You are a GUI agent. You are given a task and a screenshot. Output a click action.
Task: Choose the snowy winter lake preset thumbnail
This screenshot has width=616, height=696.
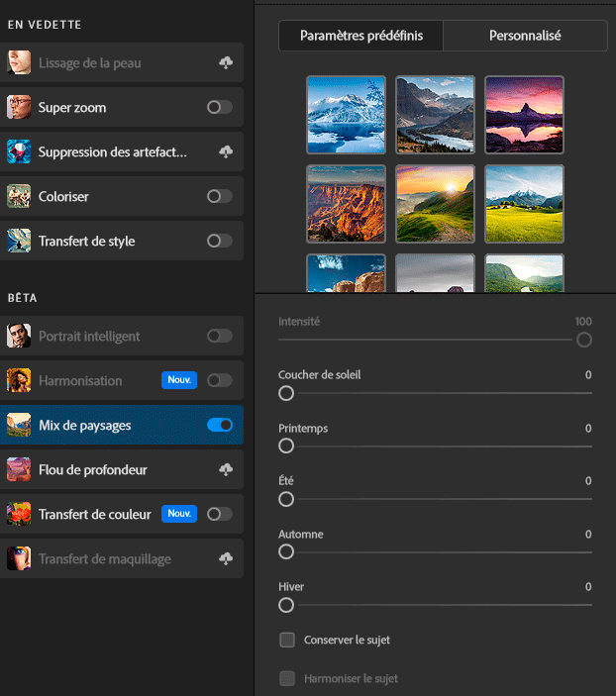[x=346, y=115]
